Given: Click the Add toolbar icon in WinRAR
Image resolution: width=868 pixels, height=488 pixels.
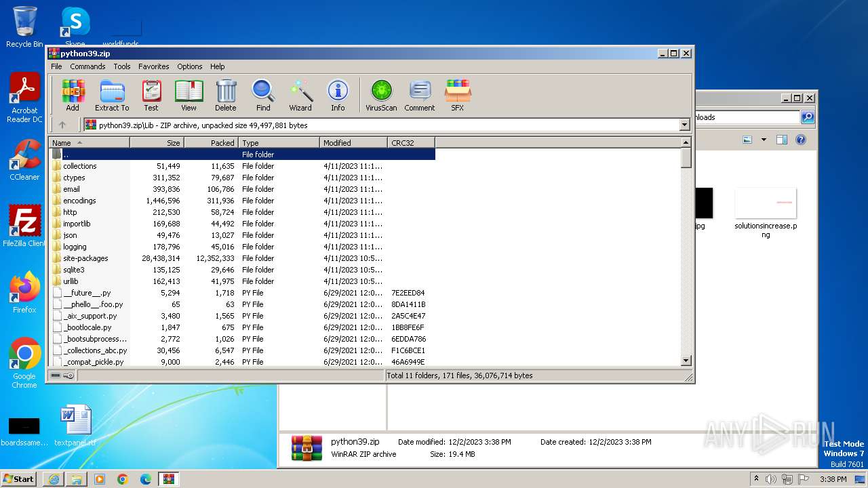Looking at the screenshot, I should [x=73, y=95].
